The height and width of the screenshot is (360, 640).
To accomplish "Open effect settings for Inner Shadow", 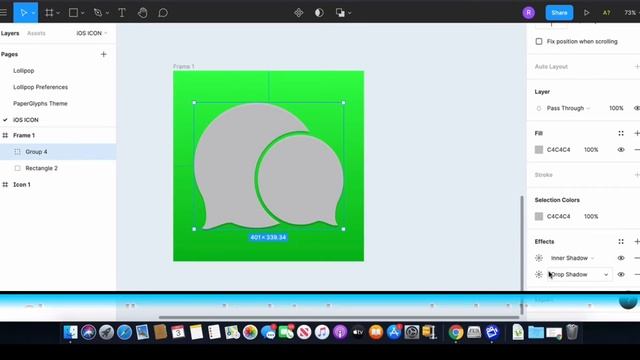I will 539,258.
